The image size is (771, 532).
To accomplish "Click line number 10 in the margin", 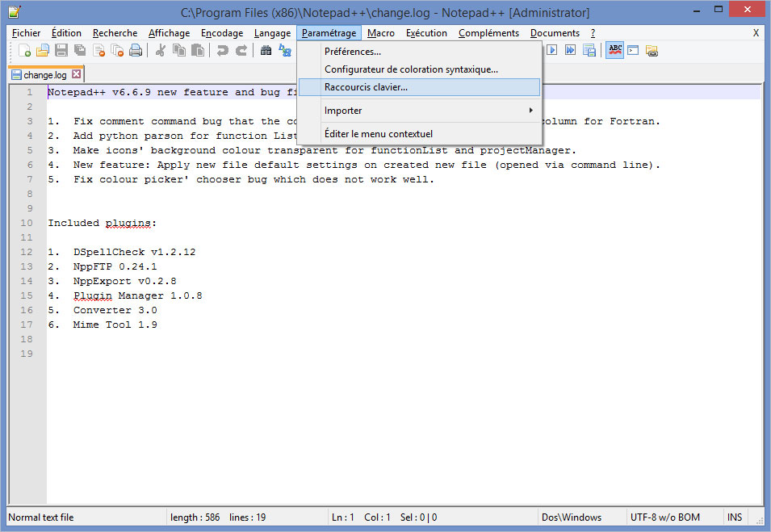I will point(27,223).
